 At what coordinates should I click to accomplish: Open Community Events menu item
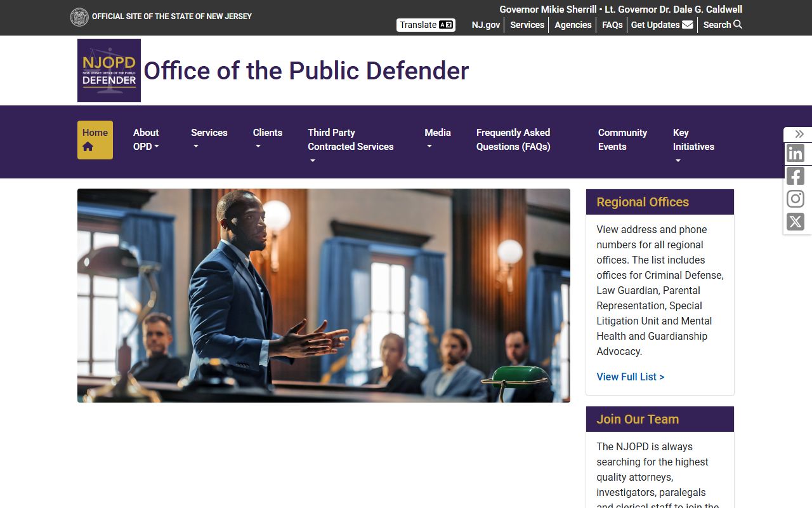pos(622,140)
